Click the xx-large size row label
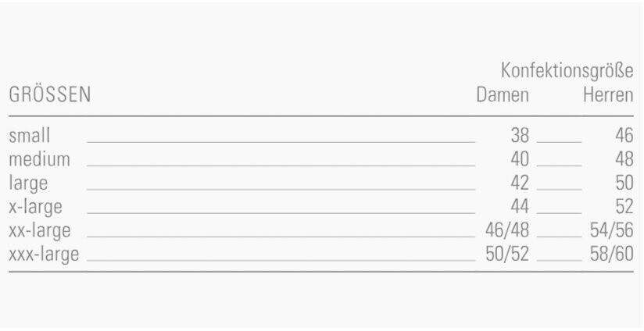 point(40,230)
